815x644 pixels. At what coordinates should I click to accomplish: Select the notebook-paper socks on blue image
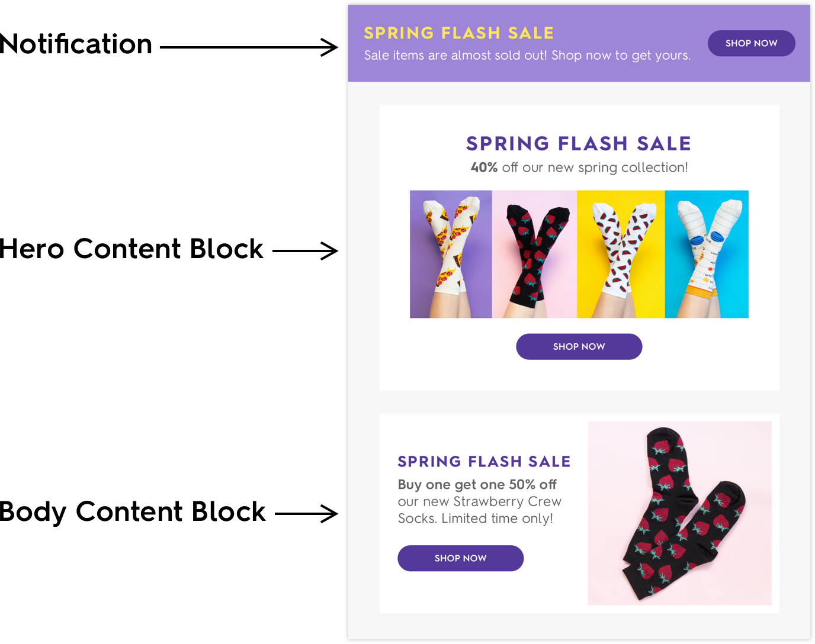(x=707, y=254)
